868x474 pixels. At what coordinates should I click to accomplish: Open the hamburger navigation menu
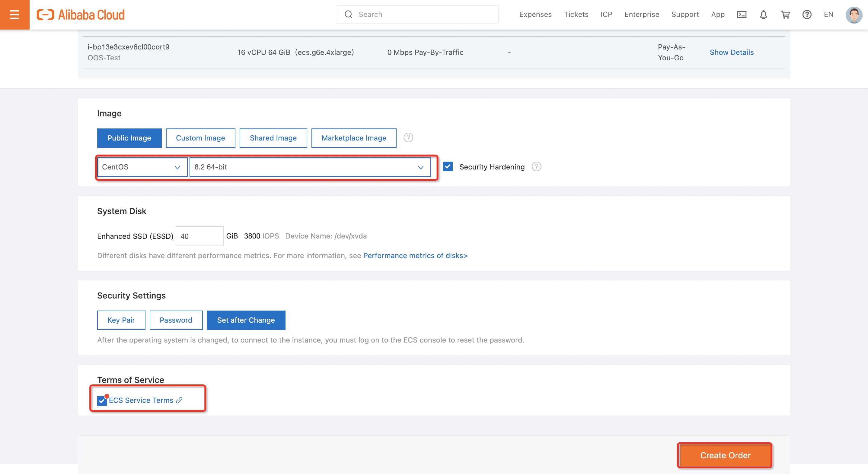click(14, 14)
